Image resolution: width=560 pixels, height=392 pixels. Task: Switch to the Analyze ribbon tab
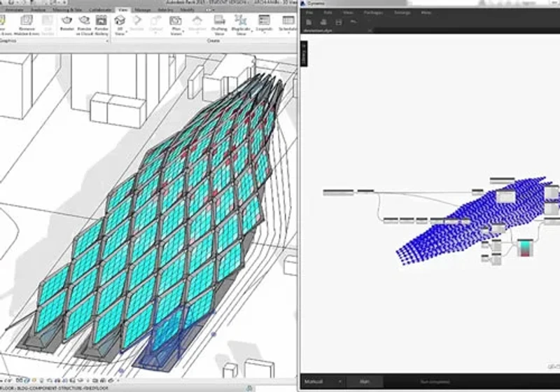[38, 10]
